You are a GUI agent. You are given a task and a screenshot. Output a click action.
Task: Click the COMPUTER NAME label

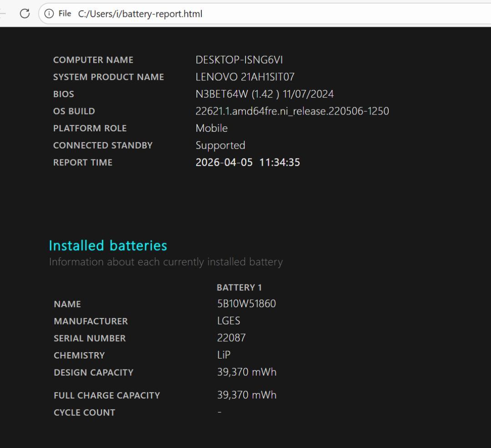point(93,60)
